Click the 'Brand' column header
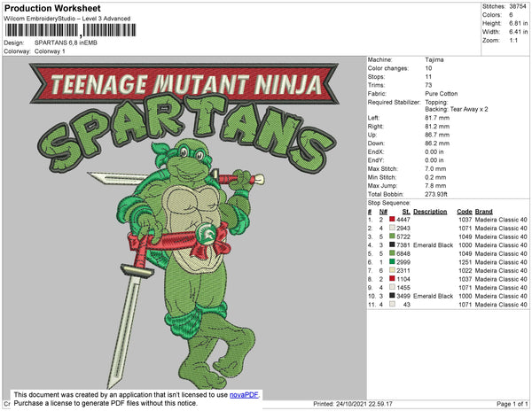The width and height of the screenshot is (532, 411). point(484,212)
